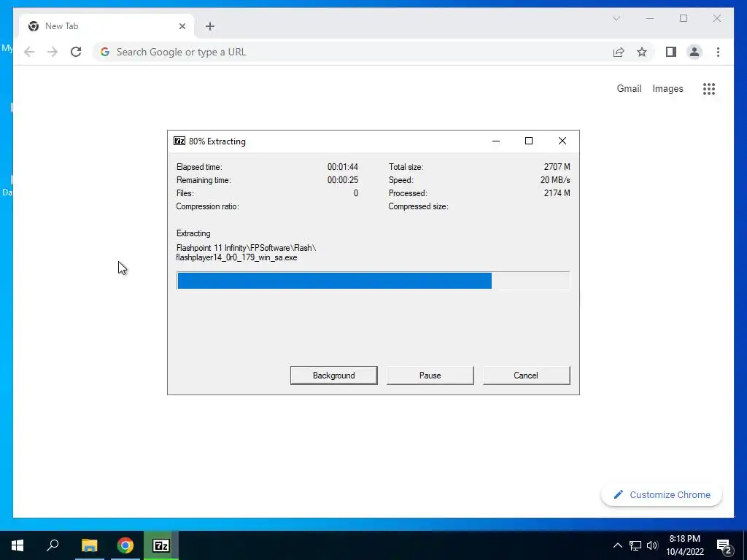The image size is (747, 560).
Task: Click the Speed value 20 MB/s
Action: tap(555, 180)
